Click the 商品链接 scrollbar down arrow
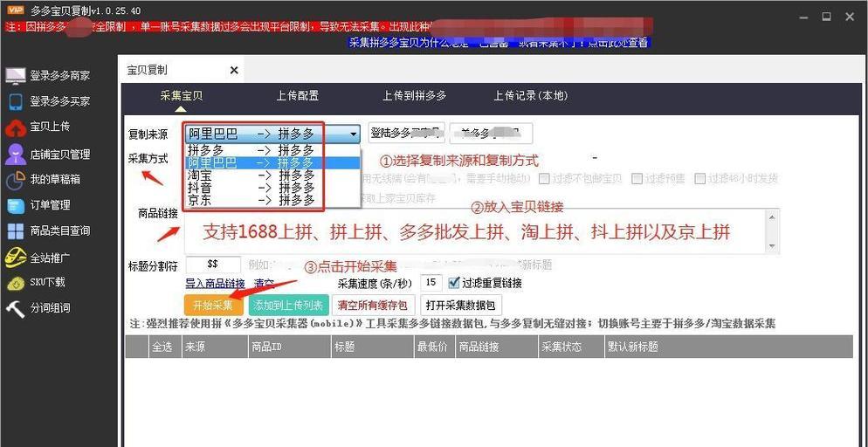Image resolution: width=868 pixels, height=447 pixels. (x=774, y=246)
